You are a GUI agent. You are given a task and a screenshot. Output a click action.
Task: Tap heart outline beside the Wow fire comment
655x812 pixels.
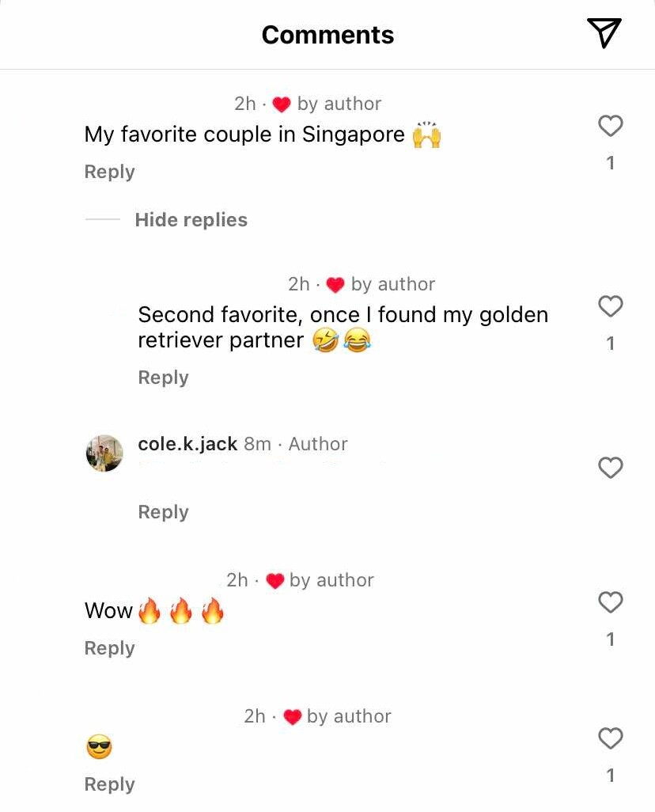[611, 602]
